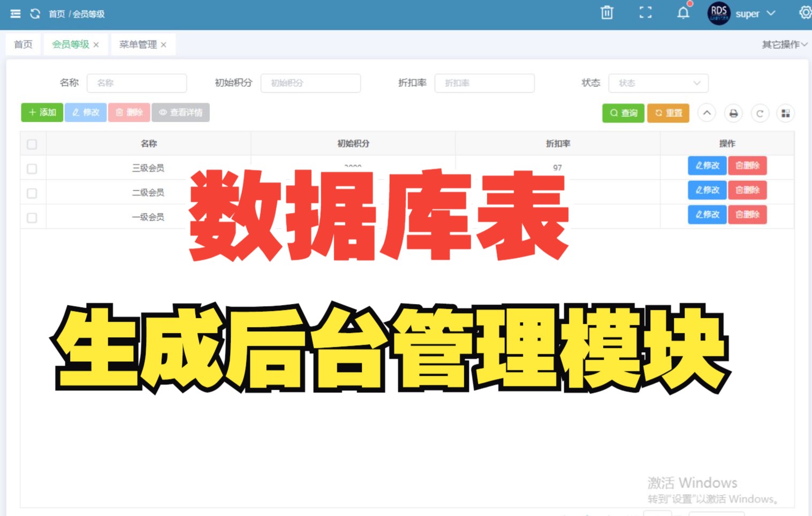Image resolution: width=812 pixels, height=516 pixels.
Task: Close the 菜单管理 tab
Action: point(164,45)
